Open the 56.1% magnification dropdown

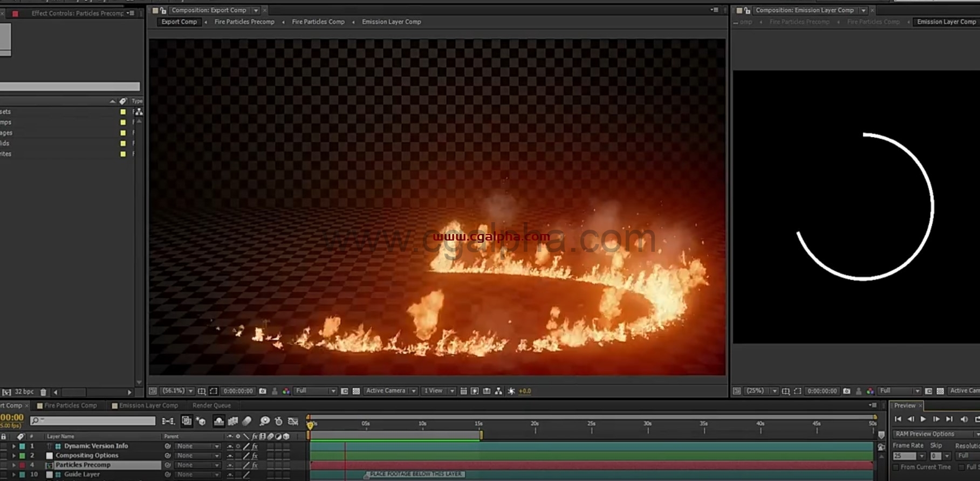178,391
